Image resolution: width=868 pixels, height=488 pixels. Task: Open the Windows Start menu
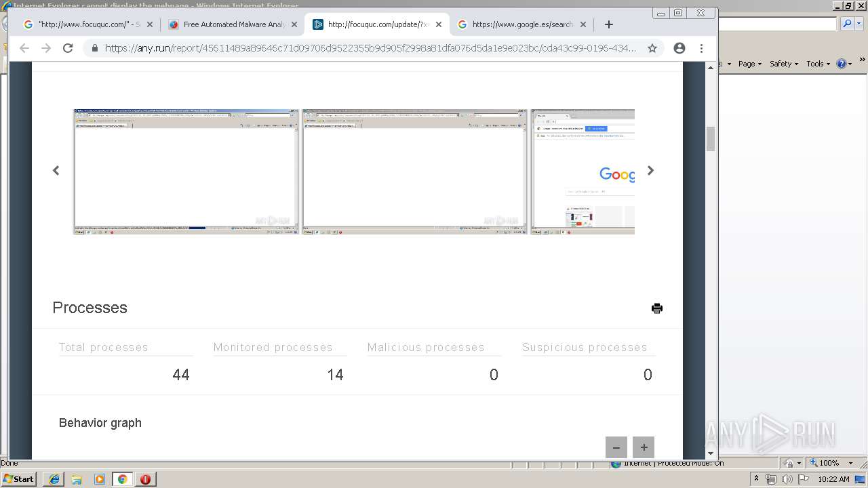(19, 479)
